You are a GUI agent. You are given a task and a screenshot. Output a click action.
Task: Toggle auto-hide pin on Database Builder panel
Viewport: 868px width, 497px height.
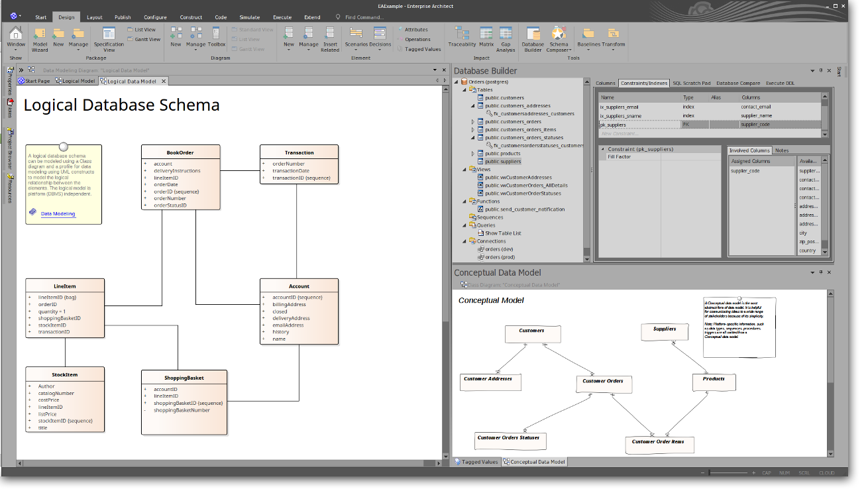click(820, 70)
